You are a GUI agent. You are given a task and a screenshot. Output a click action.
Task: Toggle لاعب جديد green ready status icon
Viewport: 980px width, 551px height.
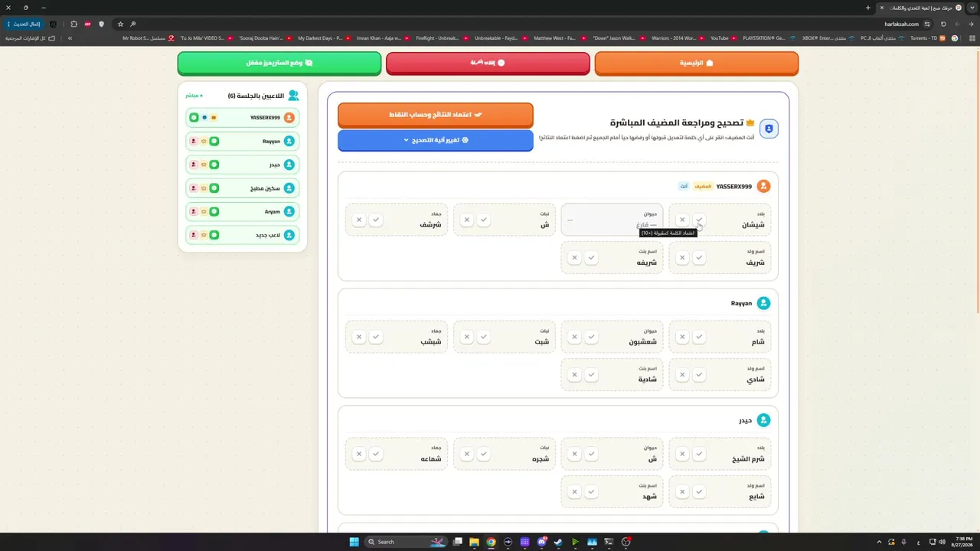click(x=214, y=235)
